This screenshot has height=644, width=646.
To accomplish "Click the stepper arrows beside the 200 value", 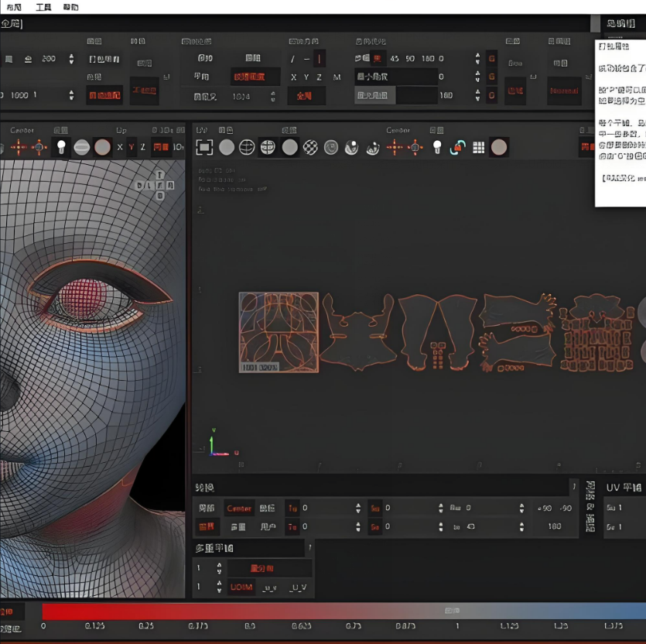I will click(71, 59).
